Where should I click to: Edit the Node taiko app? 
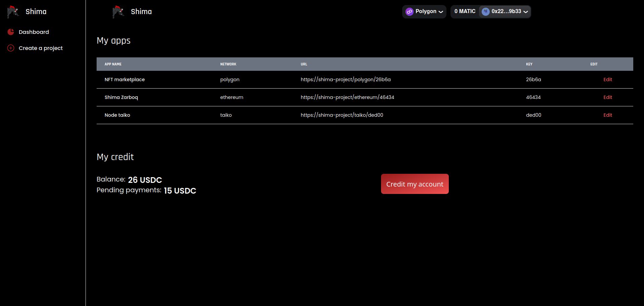tap(607, 115)
